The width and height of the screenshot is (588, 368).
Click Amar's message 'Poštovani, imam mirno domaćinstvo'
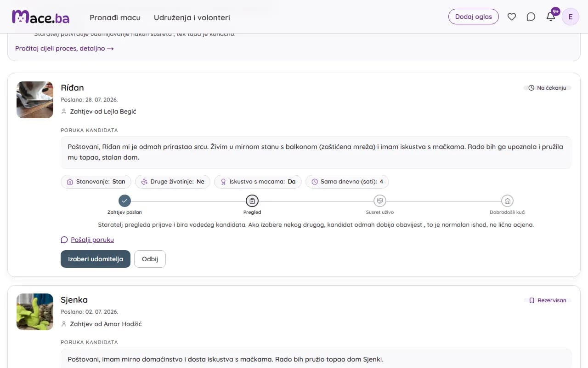[226, 359]
